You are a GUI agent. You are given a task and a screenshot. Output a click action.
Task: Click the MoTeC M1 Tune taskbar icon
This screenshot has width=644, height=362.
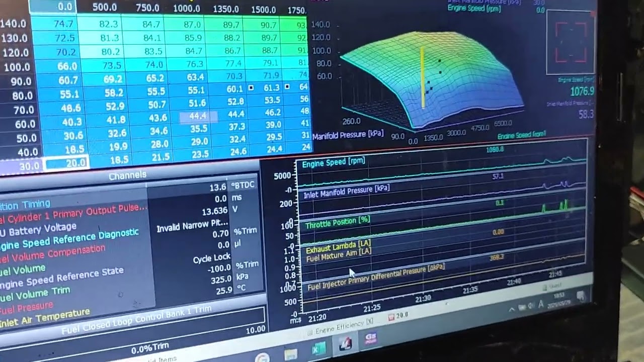345,343
